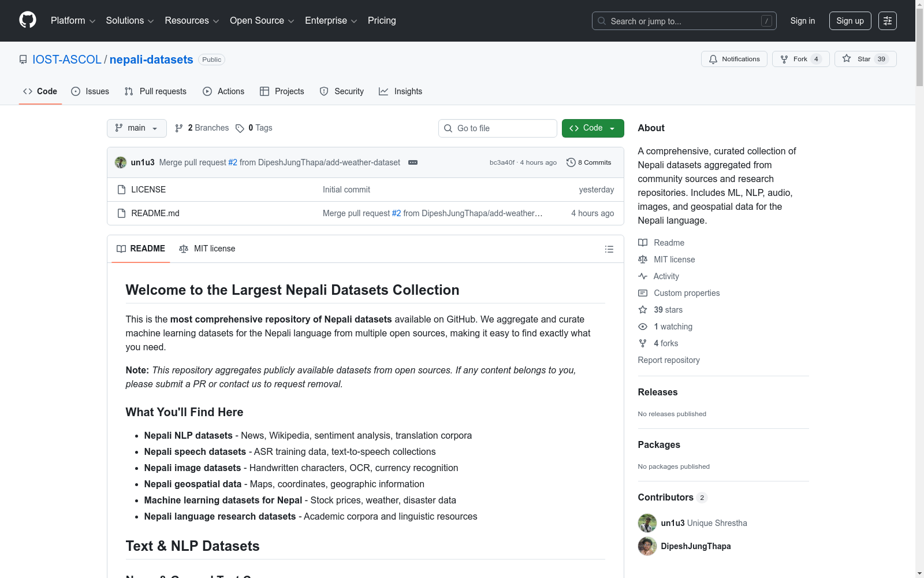Click the README.md file icon
924x578 pixels.
121,213
